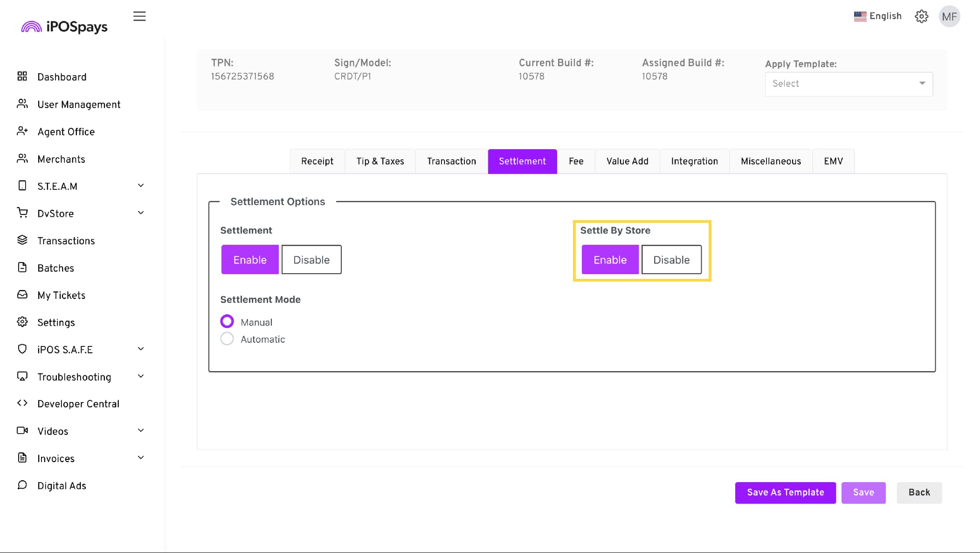Select Manual settlement mode radio

tap(227, 322)
